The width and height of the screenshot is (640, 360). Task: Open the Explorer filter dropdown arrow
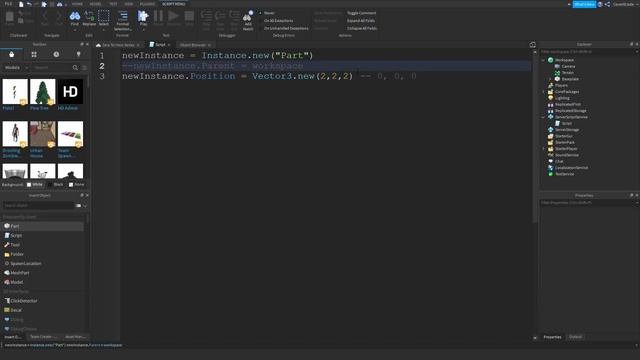coord(637,52)
